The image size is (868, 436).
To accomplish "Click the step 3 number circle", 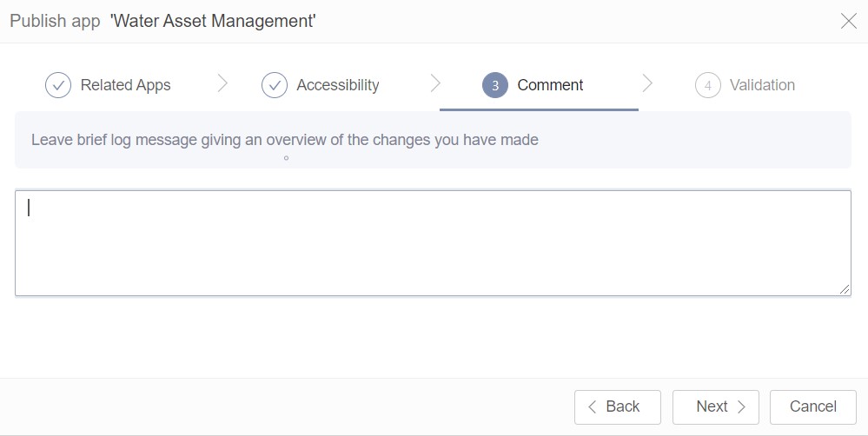I will coord(494,85).
